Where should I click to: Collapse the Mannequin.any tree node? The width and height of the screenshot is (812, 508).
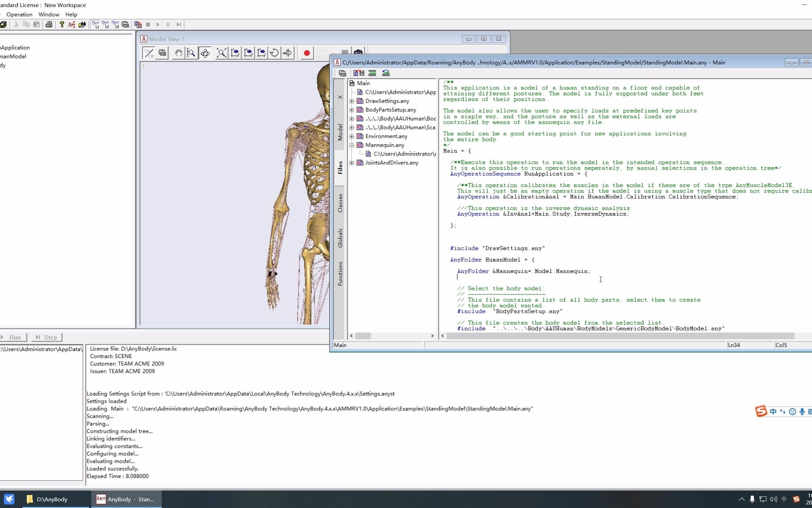point(351,145)
